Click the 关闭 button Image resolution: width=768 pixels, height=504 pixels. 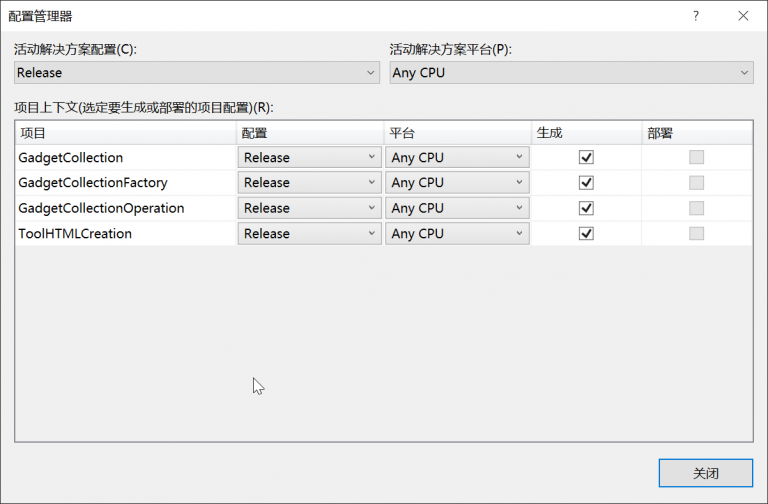pos(705,473)
